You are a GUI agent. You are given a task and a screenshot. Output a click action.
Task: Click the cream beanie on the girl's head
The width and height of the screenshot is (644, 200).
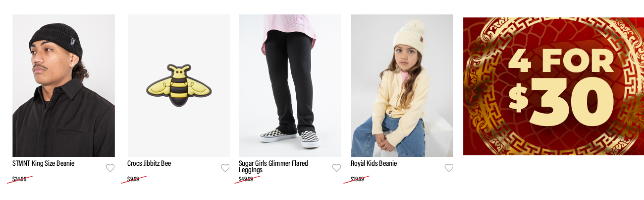(409, 36)
